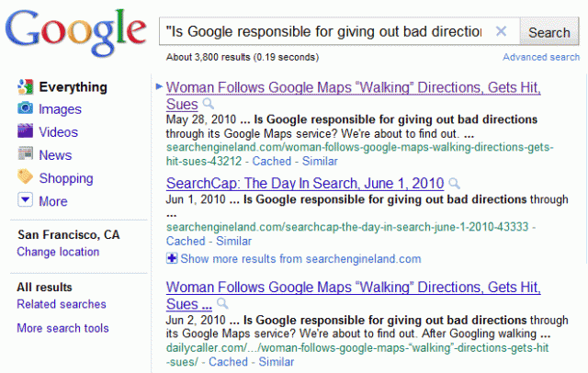This screenshot has height=373, width=588.
Task: Open Cached version of first result
Action: coord(271,161)
